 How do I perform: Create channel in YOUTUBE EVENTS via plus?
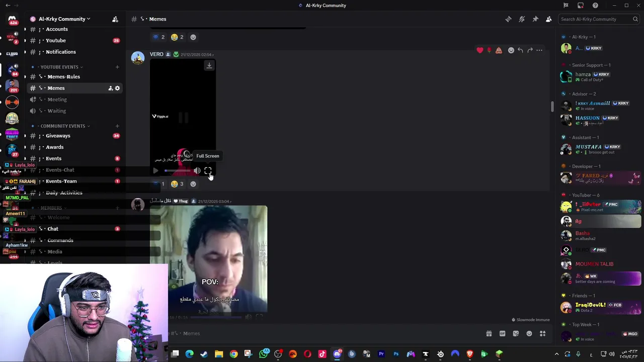117,67
